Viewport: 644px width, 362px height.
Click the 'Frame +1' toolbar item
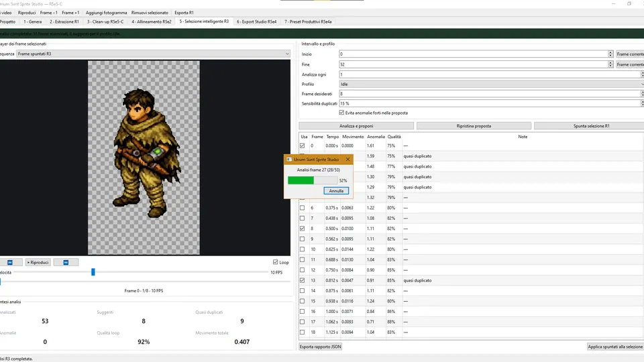pyautogui.click(x=70, y=13)
